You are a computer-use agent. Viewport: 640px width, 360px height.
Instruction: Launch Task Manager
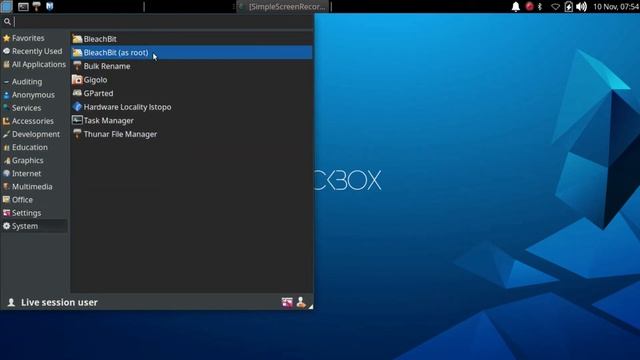point(191,120)
